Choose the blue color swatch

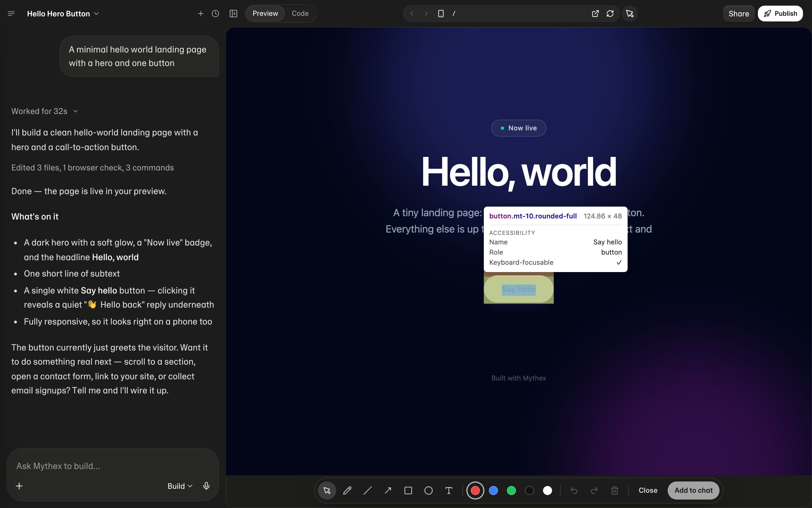coord(493,491)
